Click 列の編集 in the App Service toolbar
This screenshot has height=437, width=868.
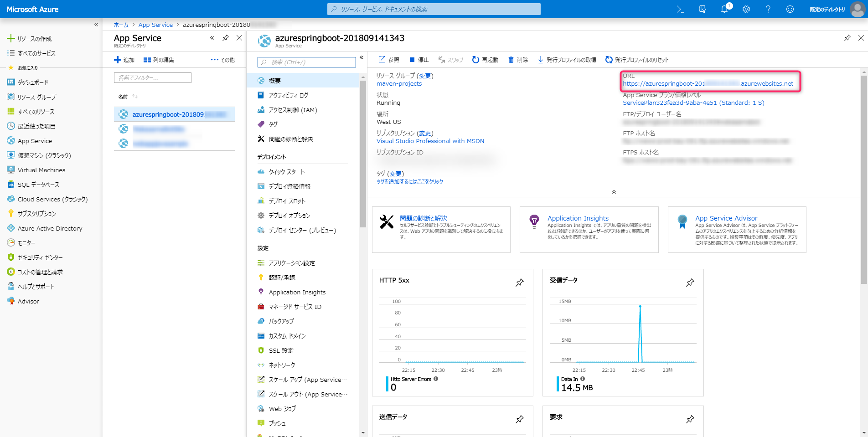pos(159,60)
